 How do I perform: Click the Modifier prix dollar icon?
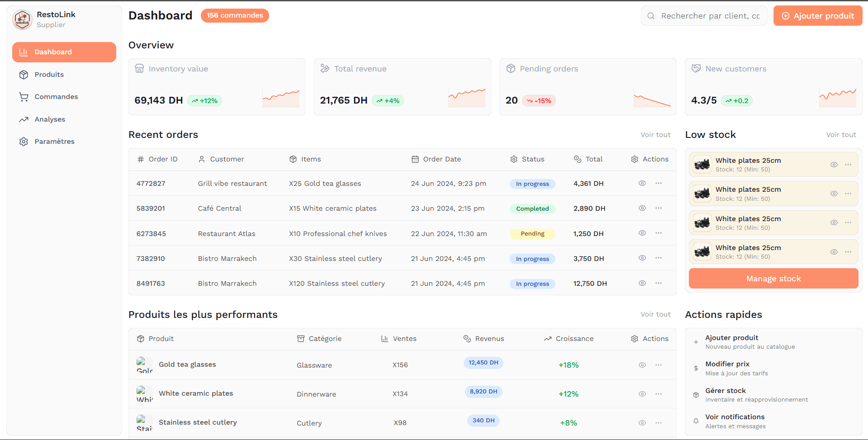696,368
